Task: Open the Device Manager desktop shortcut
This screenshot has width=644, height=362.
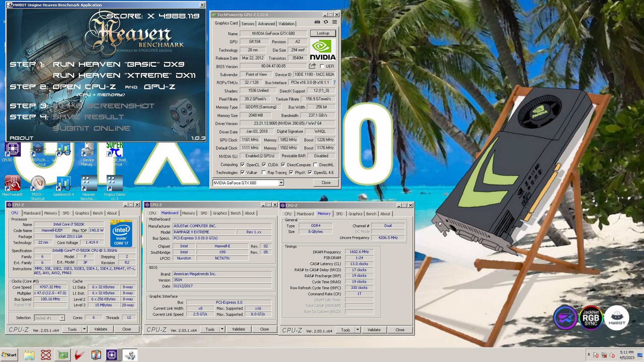Action: pos(89,154)
